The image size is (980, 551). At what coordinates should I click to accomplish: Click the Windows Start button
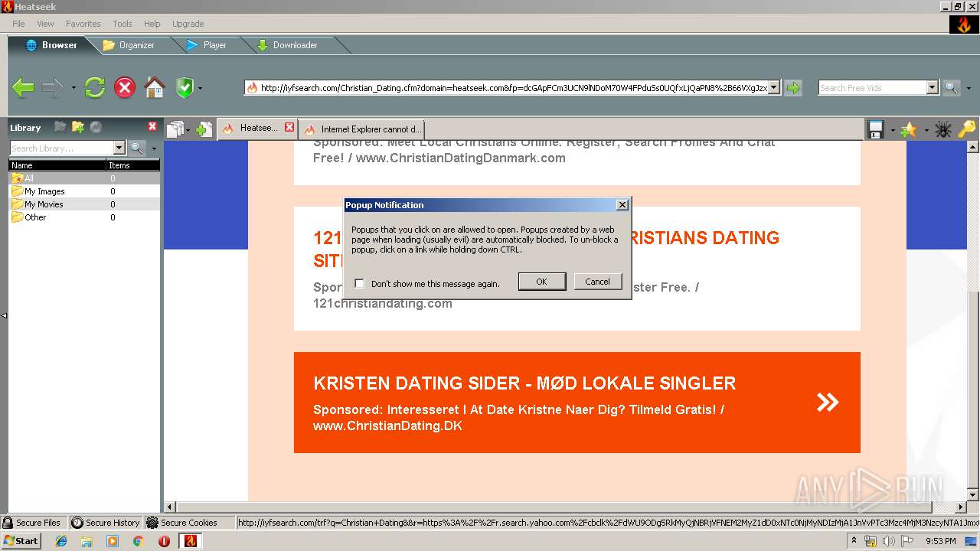point(21,540)
